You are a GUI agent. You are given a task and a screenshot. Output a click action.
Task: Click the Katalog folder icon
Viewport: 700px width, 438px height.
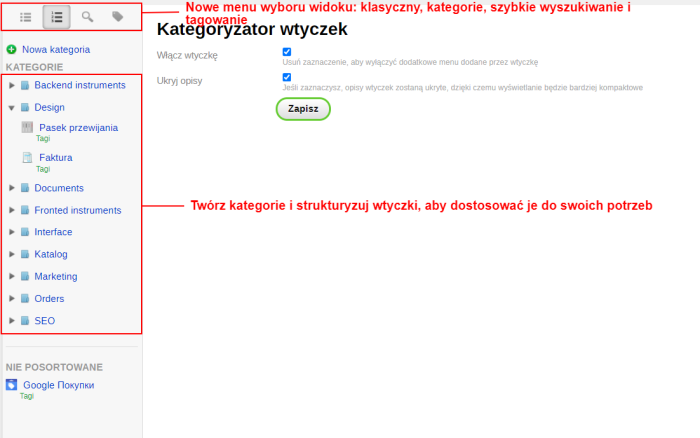[25, 254]
